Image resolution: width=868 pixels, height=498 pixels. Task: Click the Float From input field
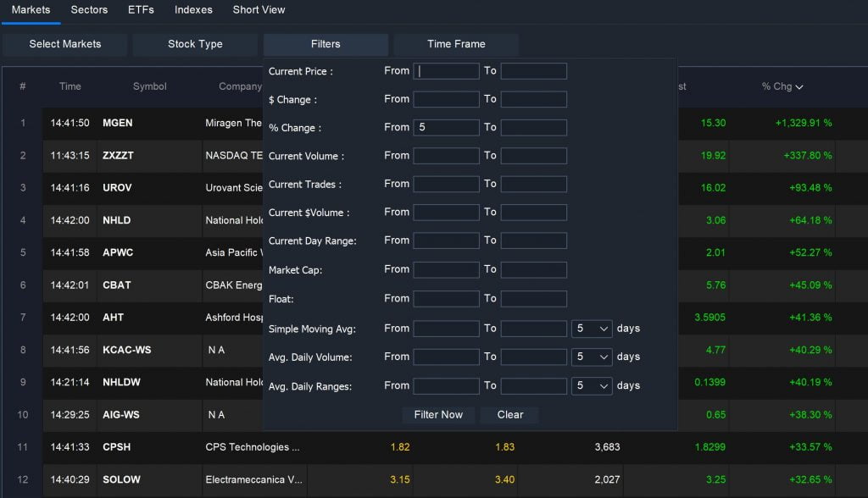[447, 296]
